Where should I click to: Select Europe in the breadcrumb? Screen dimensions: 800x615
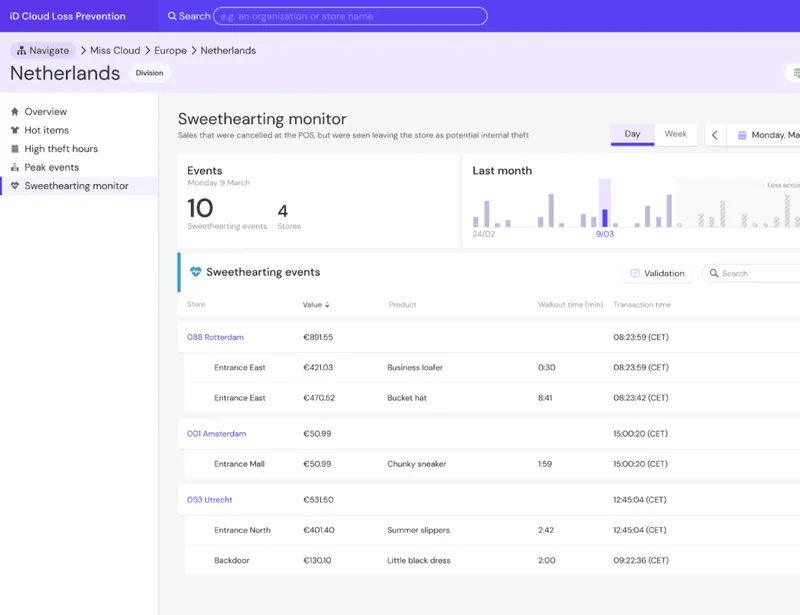tap(170, 51)
